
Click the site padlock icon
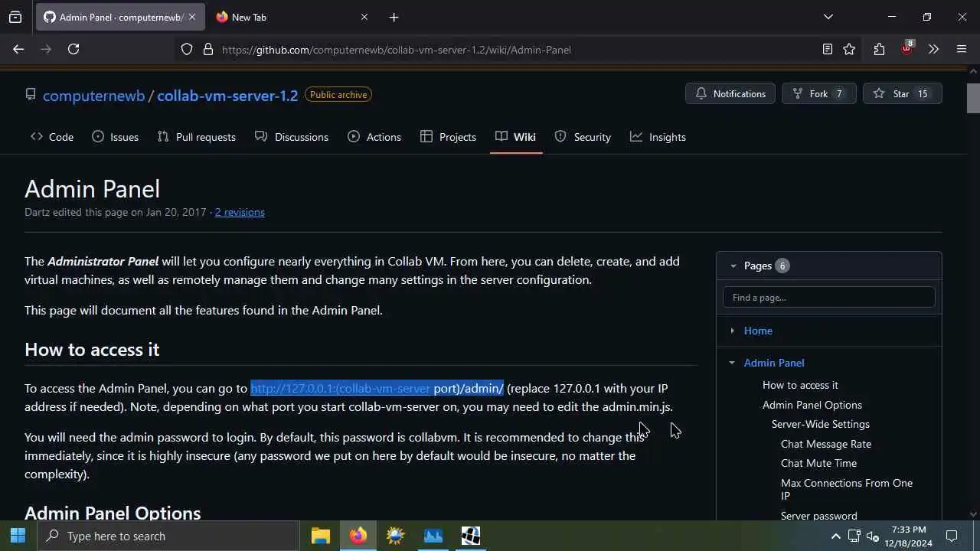click(208, 50)
